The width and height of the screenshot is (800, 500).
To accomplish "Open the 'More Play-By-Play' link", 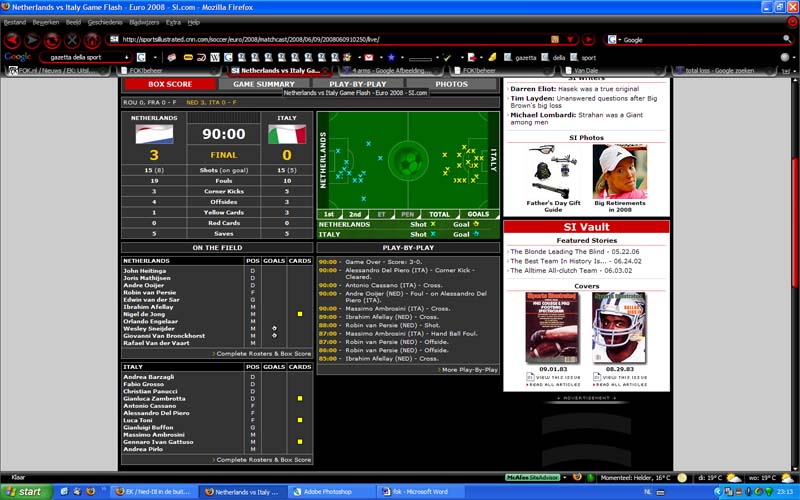I will pos(468,370).
